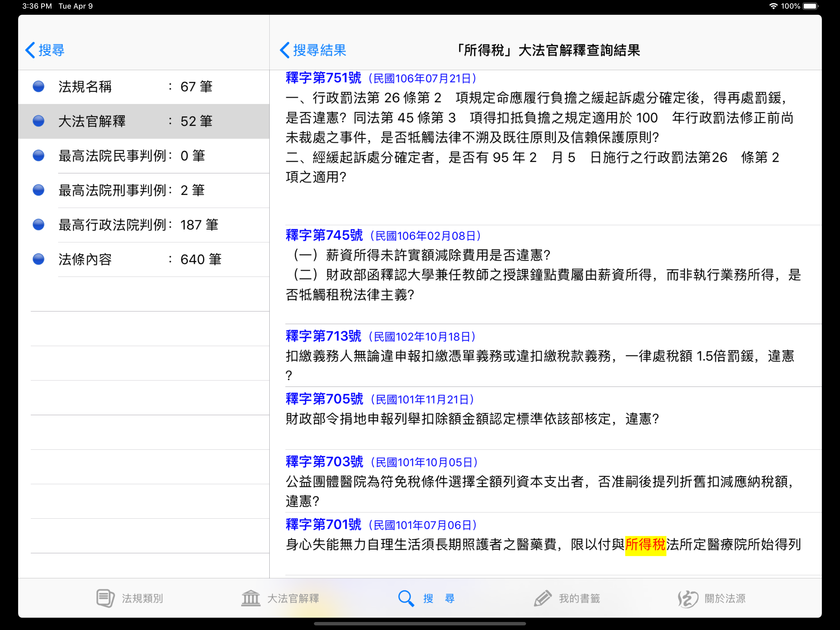
Task: Click date 民國102年10月18日
Action: pos(422,337)
